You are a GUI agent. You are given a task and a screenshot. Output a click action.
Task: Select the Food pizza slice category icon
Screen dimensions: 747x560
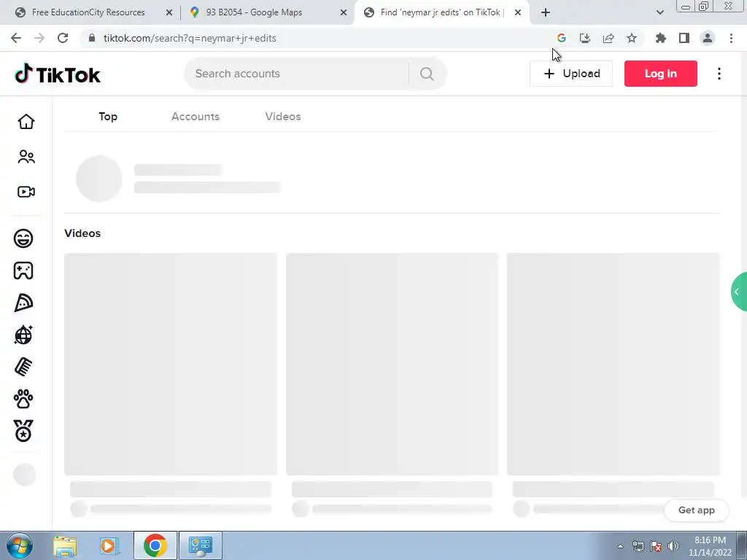pos(23,303)
